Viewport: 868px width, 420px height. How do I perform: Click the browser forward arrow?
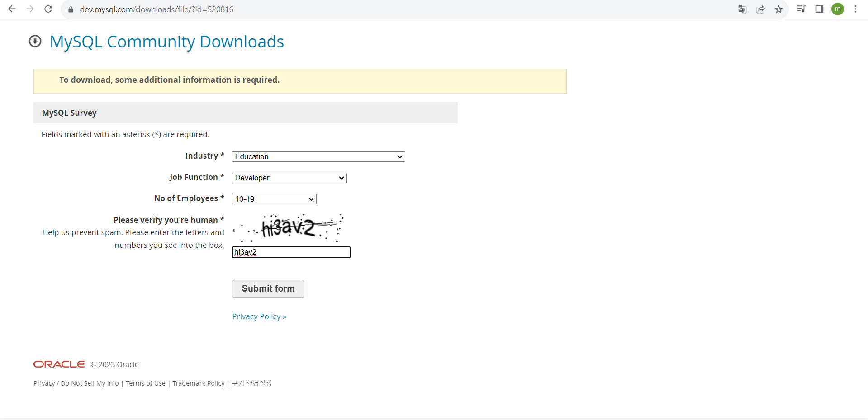30,9
